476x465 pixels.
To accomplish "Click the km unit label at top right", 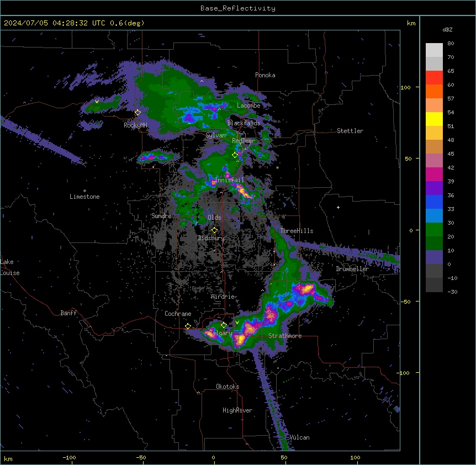I will [411, 23].
